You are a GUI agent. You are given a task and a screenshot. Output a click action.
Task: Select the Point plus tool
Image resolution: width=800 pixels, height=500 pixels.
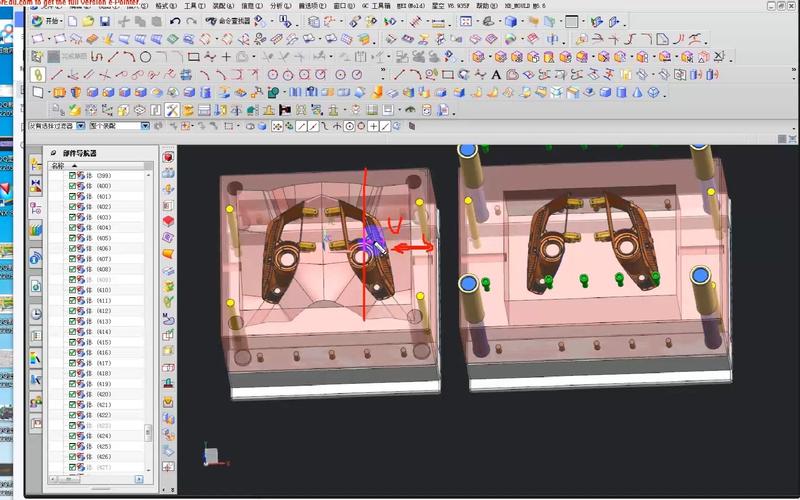click(226, 57)
